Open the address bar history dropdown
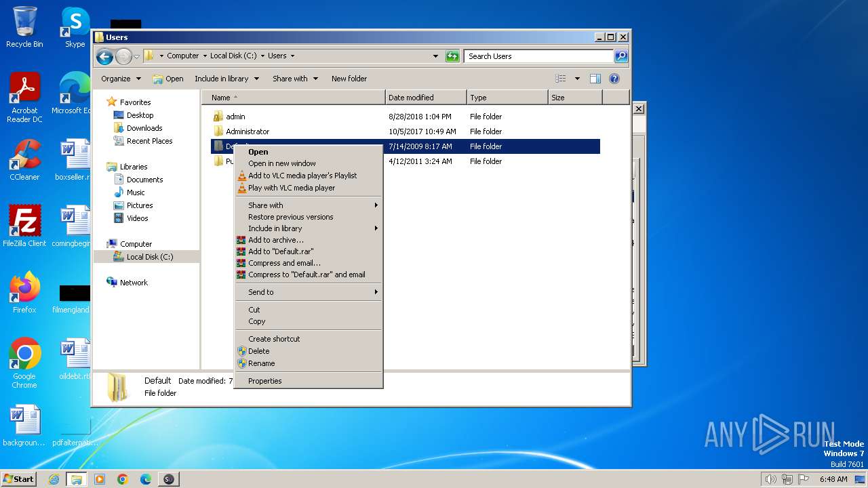The width and height of the screenshot is (868, 488). pyautogui.click(x=435, y=56)
